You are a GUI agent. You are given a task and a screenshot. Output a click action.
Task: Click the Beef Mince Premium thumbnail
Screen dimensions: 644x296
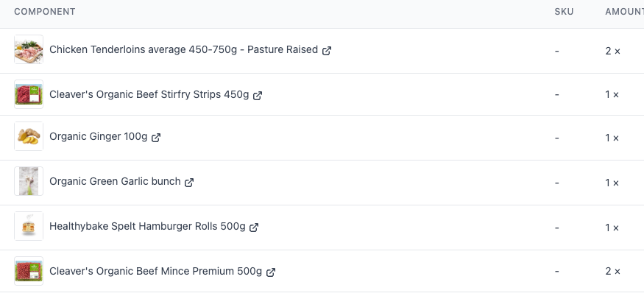[29, 271]
